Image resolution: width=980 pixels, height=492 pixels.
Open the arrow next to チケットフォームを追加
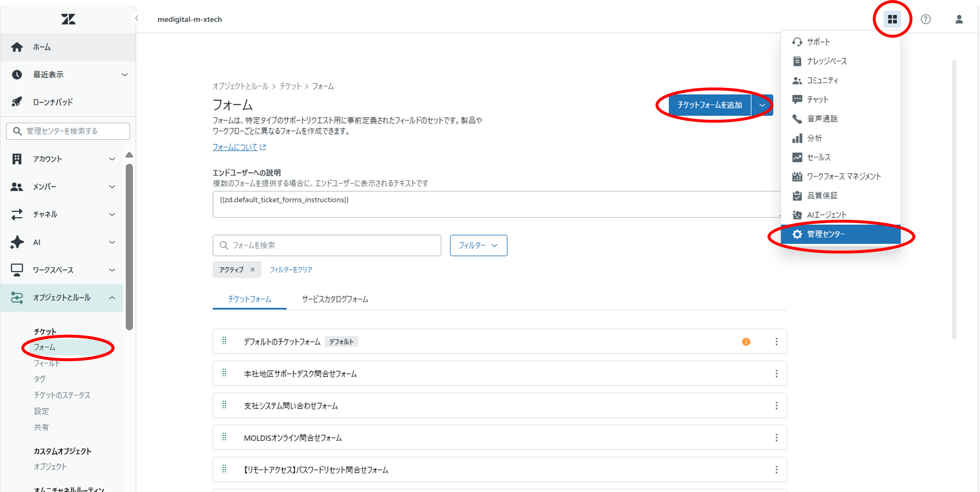click(762, 105)
